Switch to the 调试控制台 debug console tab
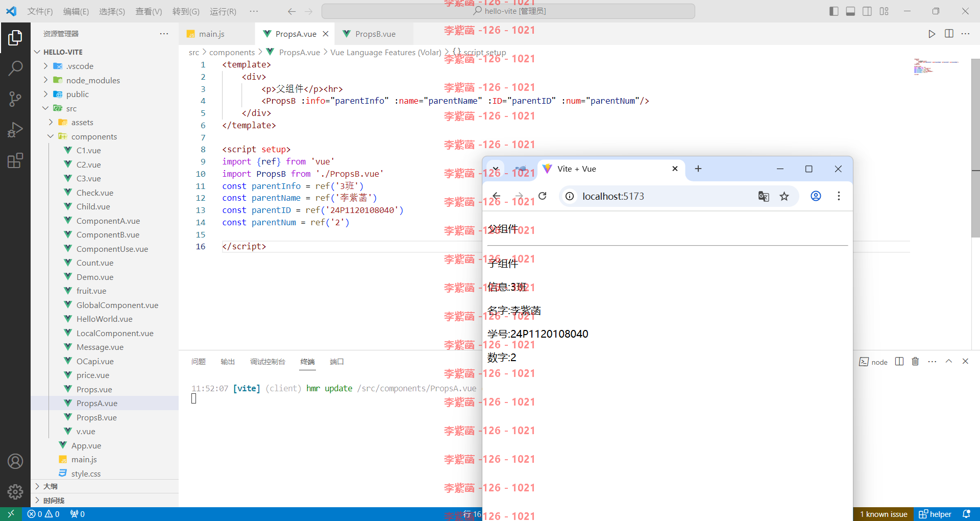Viewport: 980px width, 521px height. 267,362
